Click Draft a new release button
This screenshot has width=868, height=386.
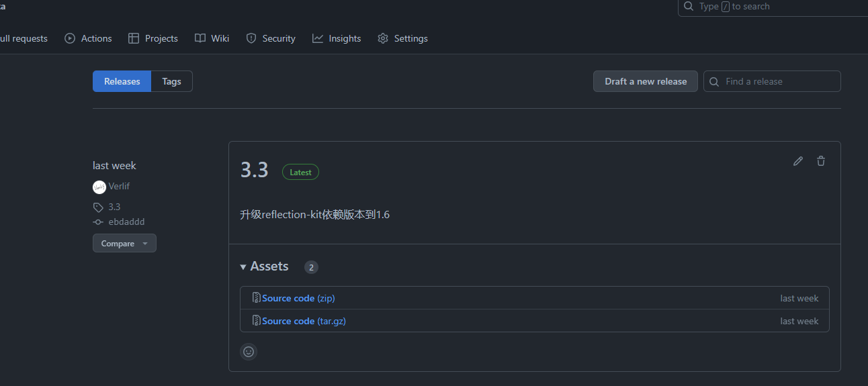point(646,81)
